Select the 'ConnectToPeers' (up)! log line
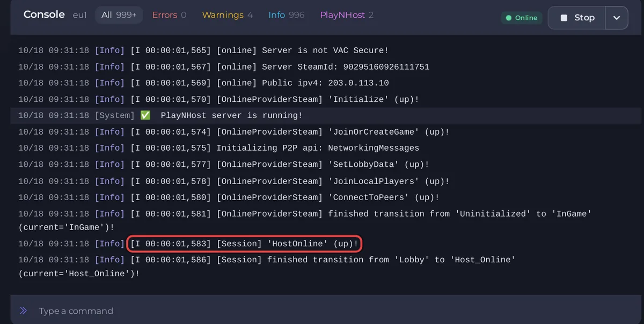644x324 pixels. click(229, 197)
